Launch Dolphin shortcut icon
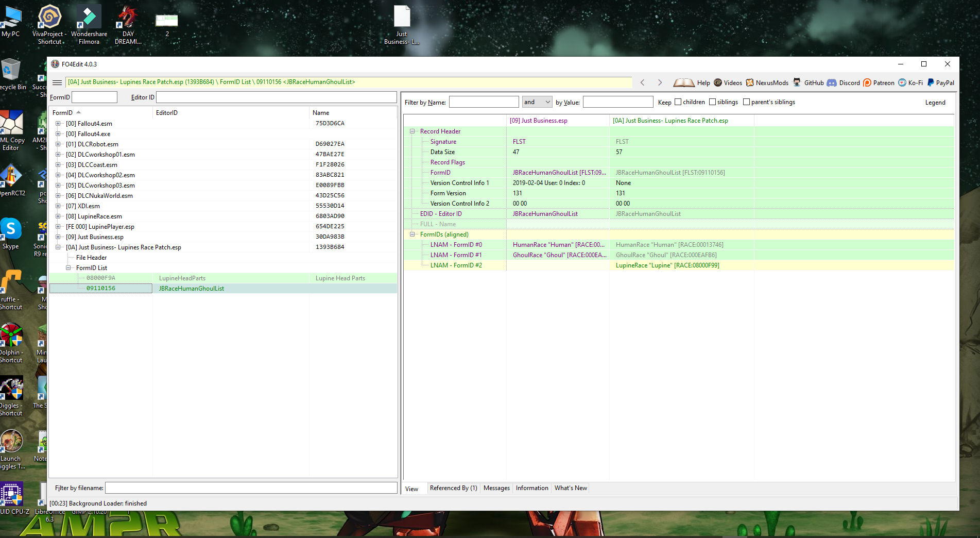This screenshot has width=980, height=538. tap(11, 343)
